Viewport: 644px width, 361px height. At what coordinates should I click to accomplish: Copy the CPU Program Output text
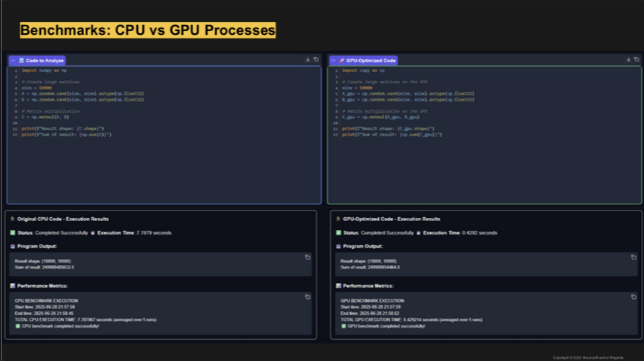pyautogui.click(x=308, y=257)
